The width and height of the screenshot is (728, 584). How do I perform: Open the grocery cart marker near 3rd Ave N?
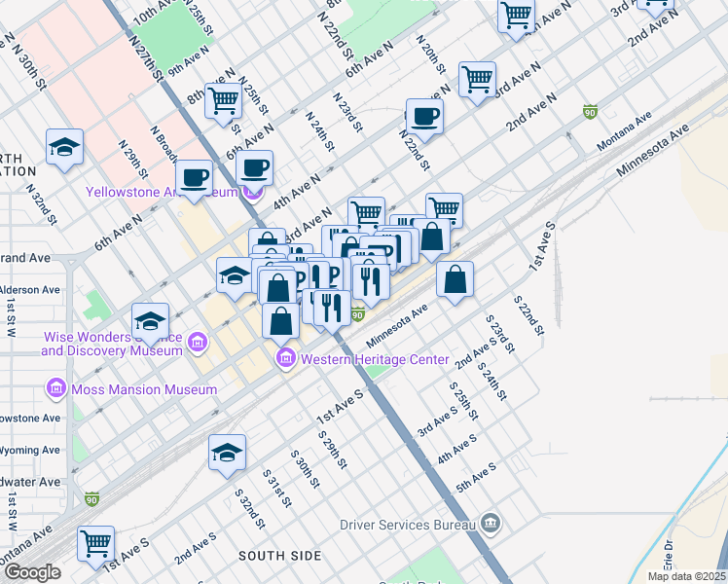click(477, 81)
